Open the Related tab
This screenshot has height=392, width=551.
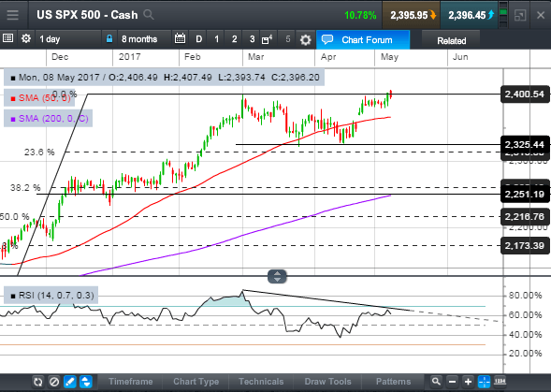tap(451, 41)
